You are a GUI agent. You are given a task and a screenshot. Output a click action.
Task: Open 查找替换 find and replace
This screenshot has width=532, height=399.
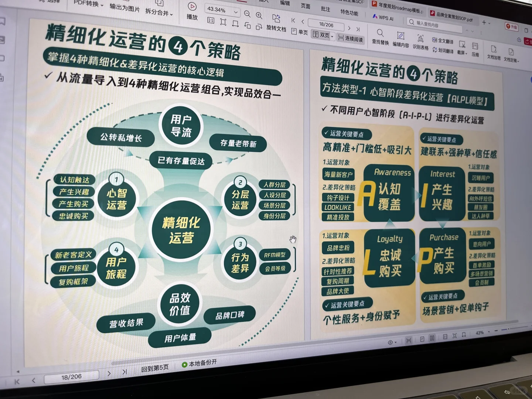[380, 37]
